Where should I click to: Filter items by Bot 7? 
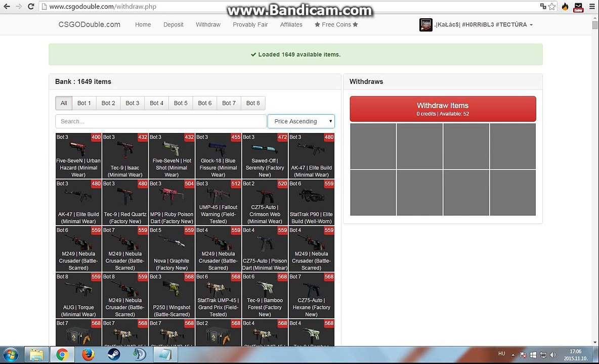pos(229,103)
